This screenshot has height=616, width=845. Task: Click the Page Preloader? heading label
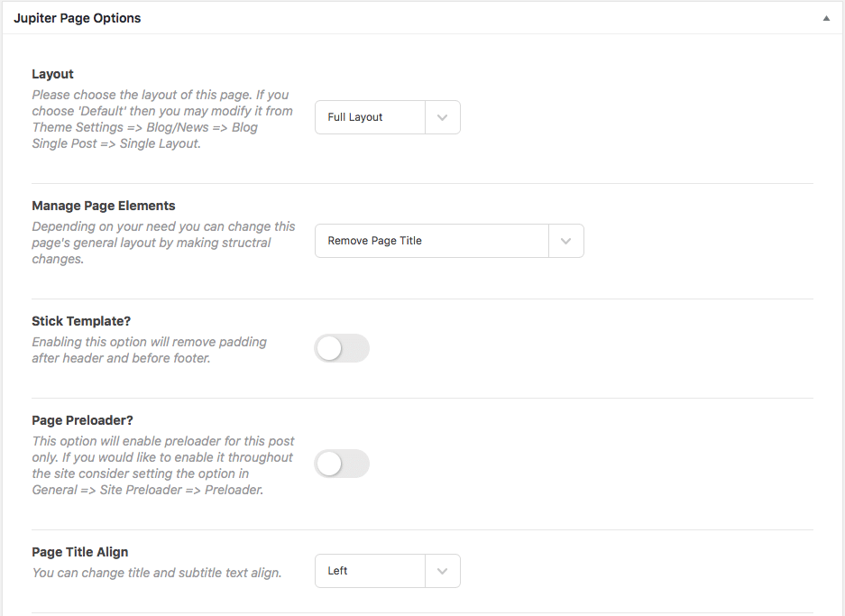point(82,419)
